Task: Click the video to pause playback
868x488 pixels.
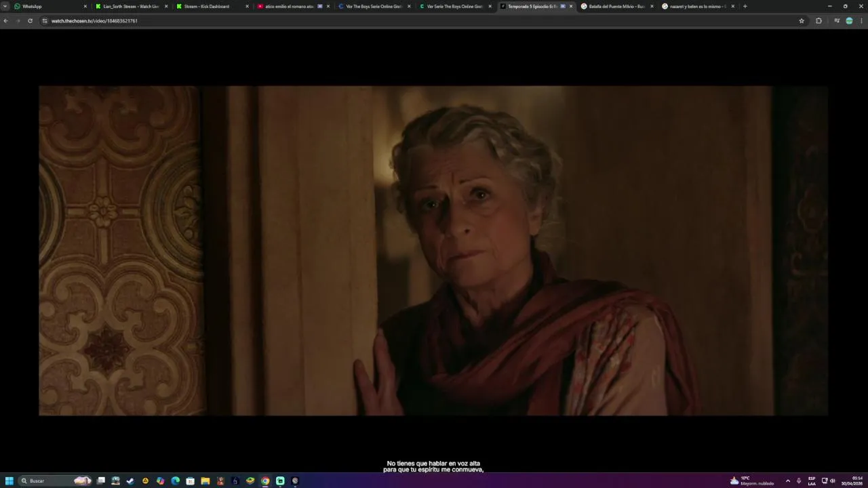Action: (433, 250)
